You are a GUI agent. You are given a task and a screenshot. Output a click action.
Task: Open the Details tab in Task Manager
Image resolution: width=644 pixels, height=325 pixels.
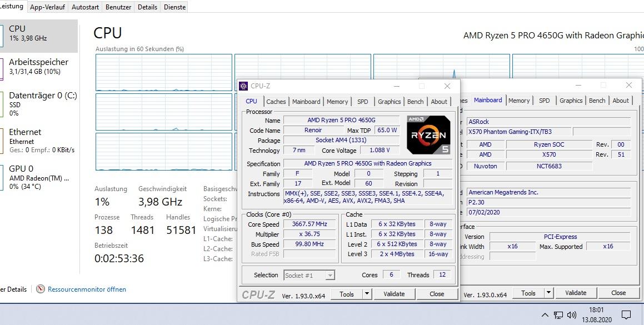click(147, 7)
